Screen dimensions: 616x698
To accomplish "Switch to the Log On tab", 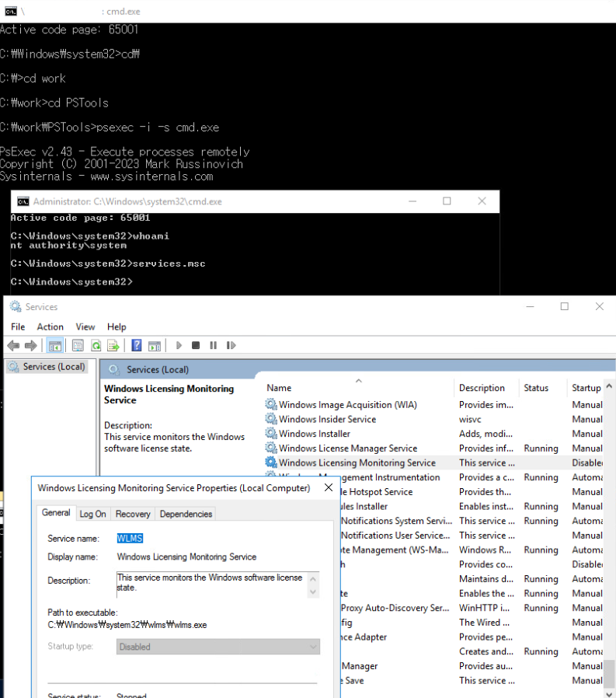I will pos(92,514).
